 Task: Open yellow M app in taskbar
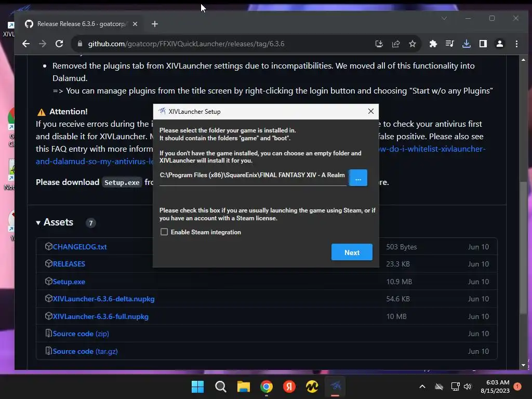312,387
